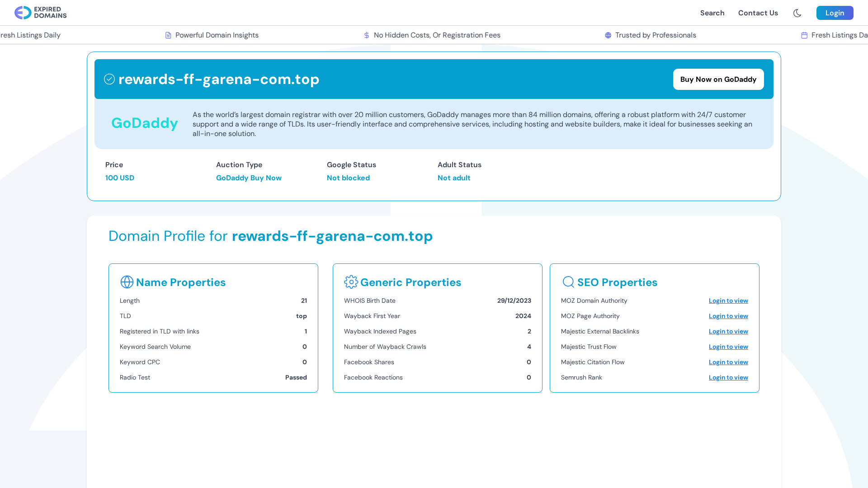Click the Login button
Image resolution: width=868 pixels, height=488 pixels.
[x=835, y=13]
